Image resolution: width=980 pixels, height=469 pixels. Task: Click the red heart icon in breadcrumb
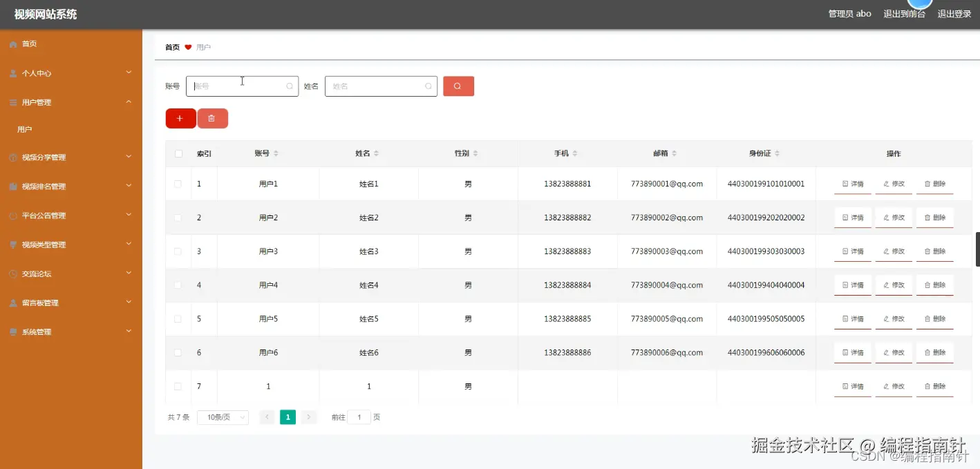click(x=188, y=48)
